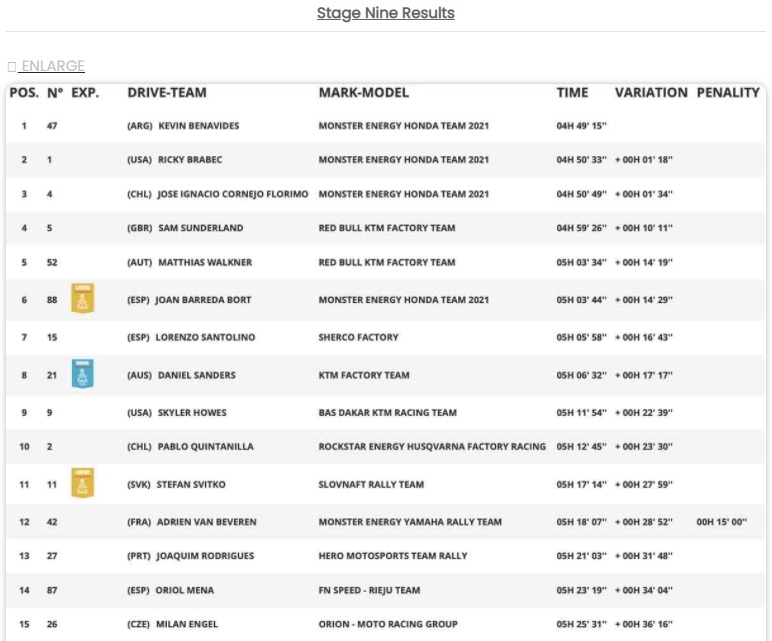Click the DRIVE-TEAM column header
This screenshot has height=641, width=772.
[x=167, y=93]
